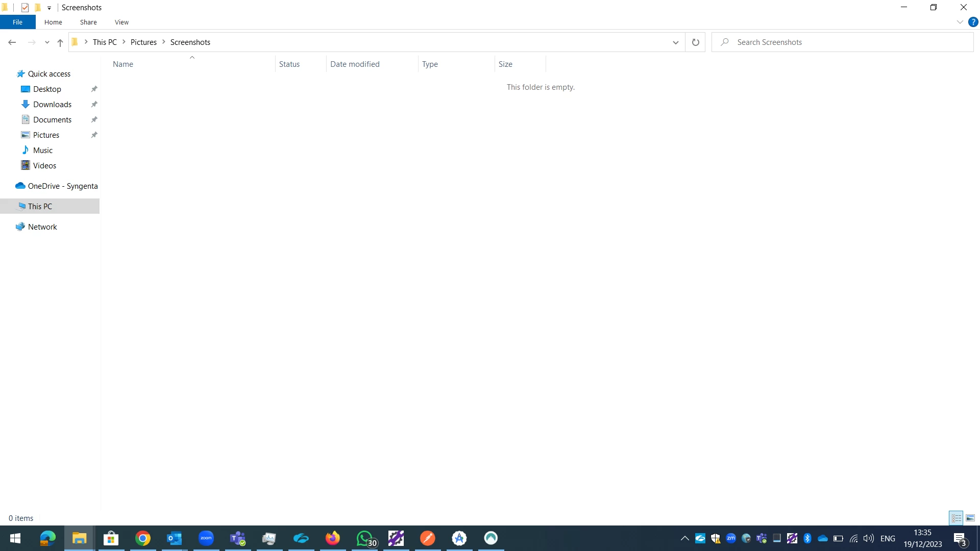This screenshot has height=551, width=980.
Task: Refresh the Screenshots folder view
Action: tap(695, 42)
